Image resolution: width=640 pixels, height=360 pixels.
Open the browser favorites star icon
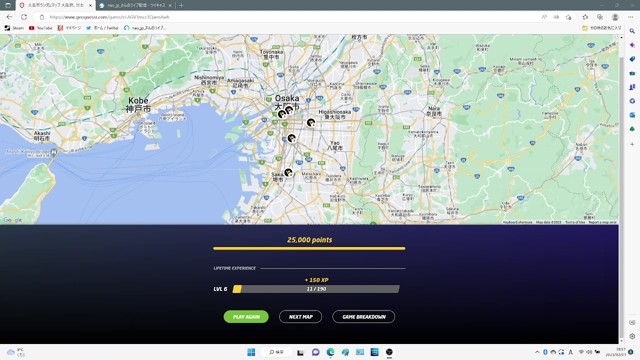pyautogui.click(x=585, y=17)
